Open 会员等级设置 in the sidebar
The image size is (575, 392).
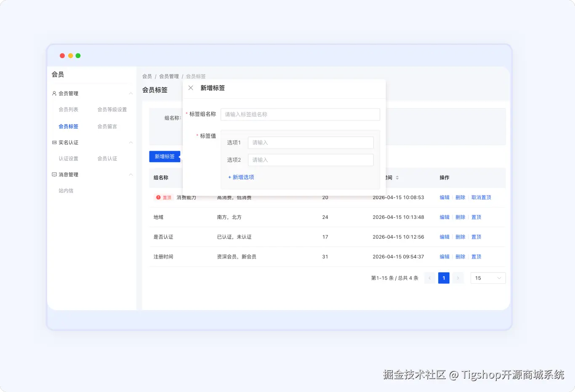112,109
